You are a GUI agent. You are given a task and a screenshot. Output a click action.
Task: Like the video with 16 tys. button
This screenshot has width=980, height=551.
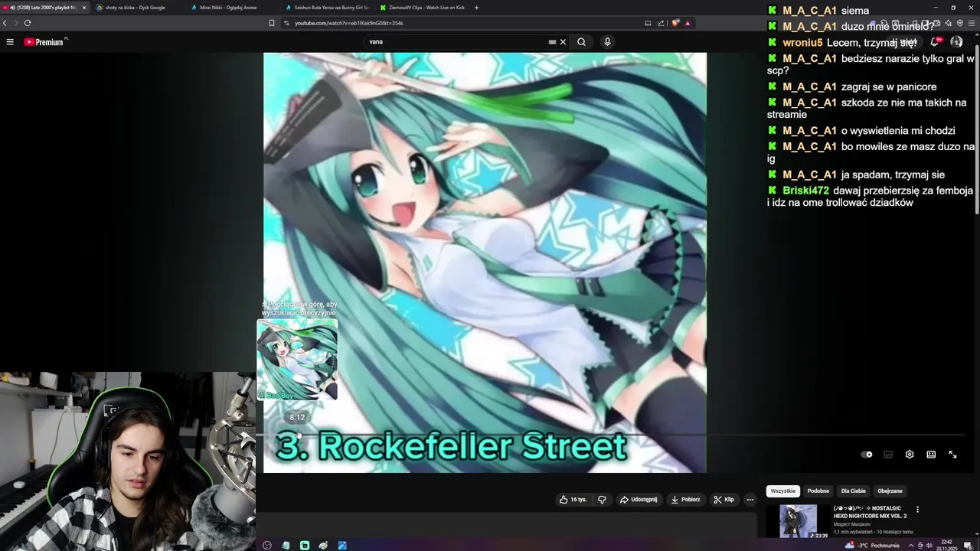coord(573,500)
